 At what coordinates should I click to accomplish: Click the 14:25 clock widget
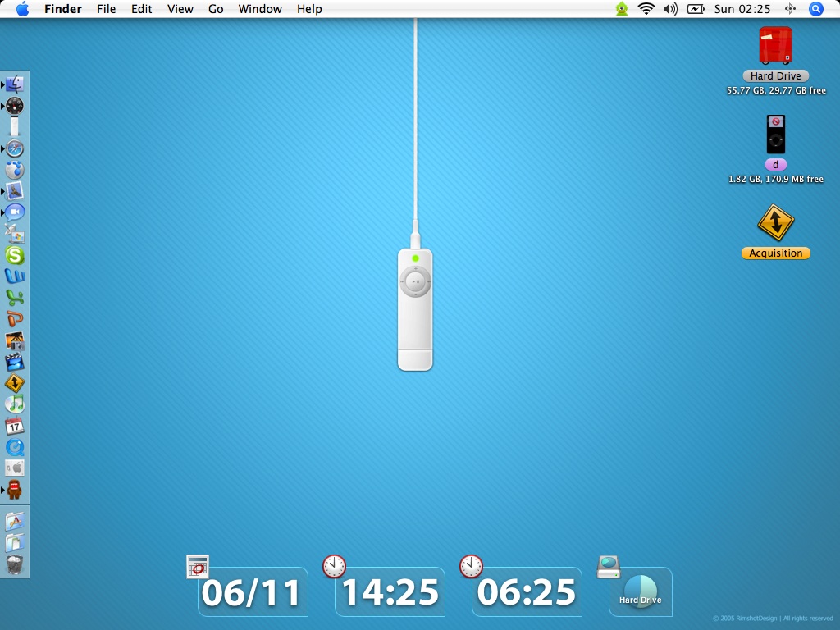pyautogui.click(x=390, y=592)
